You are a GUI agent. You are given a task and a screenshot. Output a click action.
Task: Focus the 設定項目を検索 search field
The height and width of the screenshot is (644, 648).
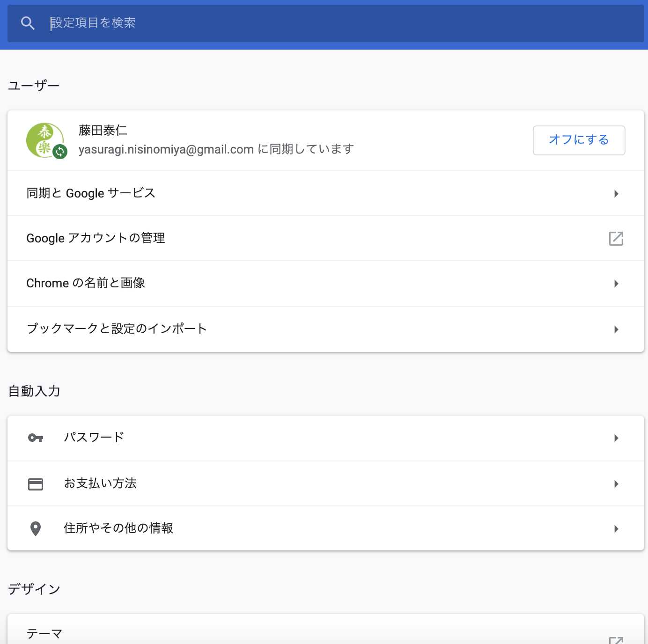click(326, 23)
